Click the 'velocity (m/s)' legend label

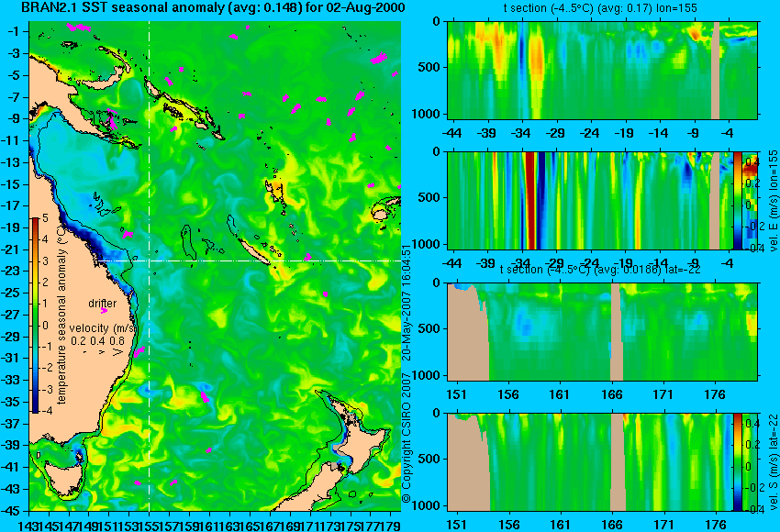(x=103, y=328)
